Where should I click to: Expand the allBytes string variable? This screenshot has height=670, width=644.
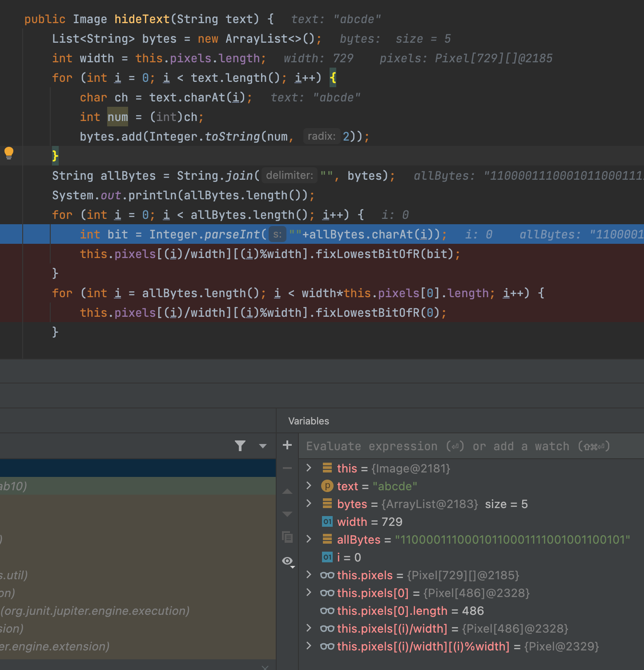click(309, 539)
